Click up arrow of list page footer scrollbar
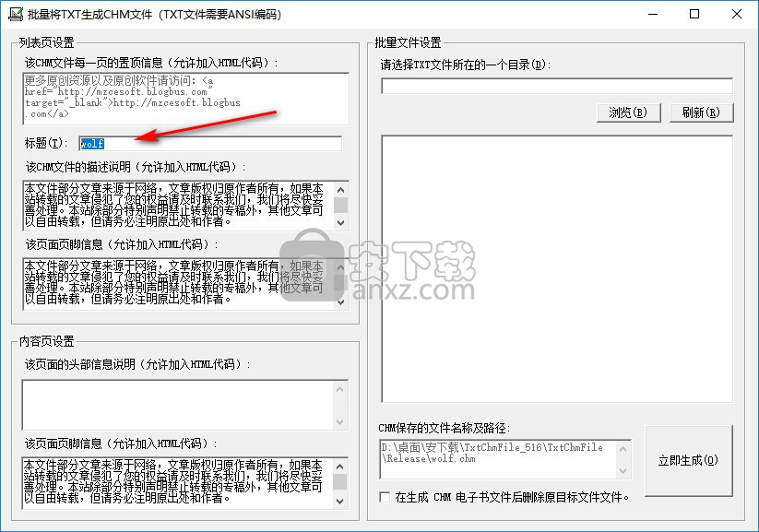The height and width of the screenshot is (532, 759). pyautogui.click(x=341, y=266)
